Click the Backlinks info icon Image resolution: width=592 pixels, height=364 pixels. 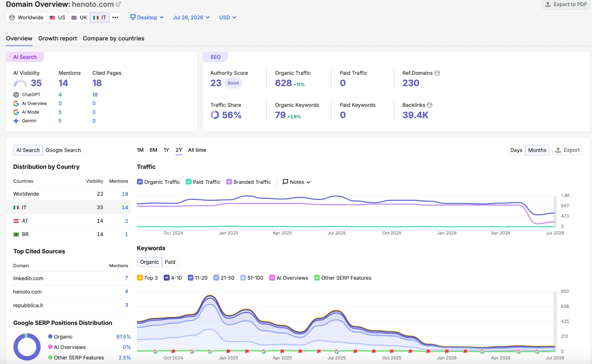pyautogui.click(x=430, y=105)
